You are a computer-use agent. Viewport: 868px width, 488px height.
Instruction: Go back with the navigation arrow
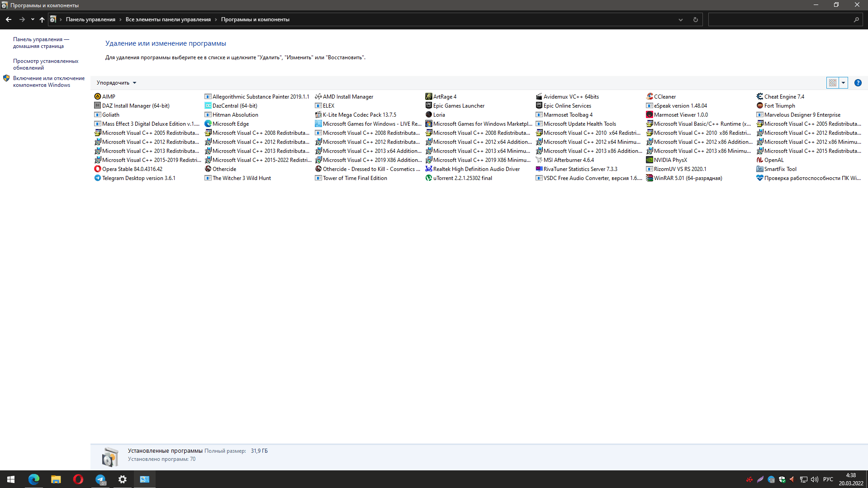9,19
